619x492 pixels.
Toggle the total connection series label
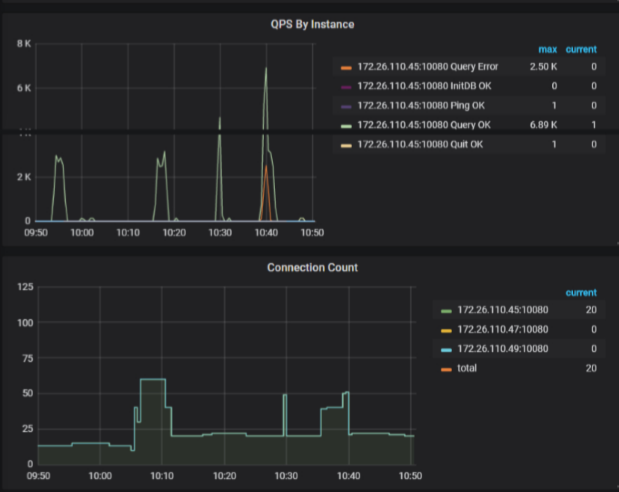(x=467, y=368)
